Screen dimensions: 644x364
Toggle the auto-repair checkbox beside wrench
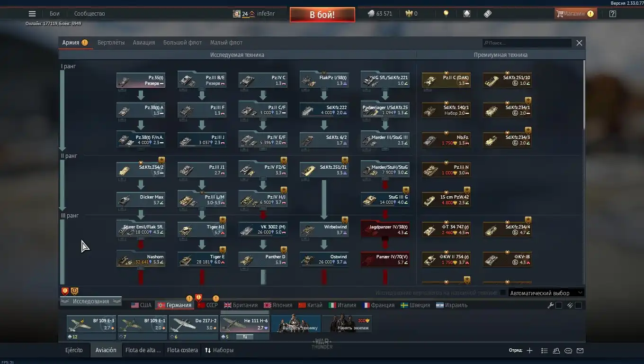(559, 305)
